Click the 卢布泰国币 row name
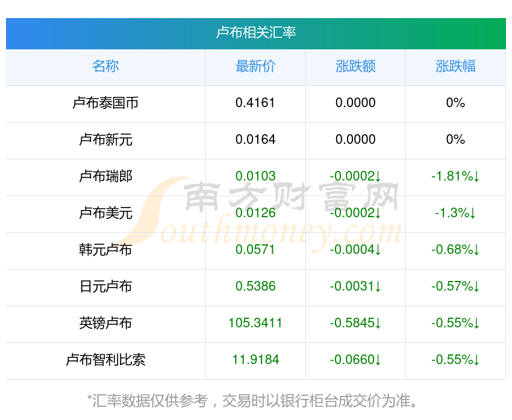 (105, 103)
